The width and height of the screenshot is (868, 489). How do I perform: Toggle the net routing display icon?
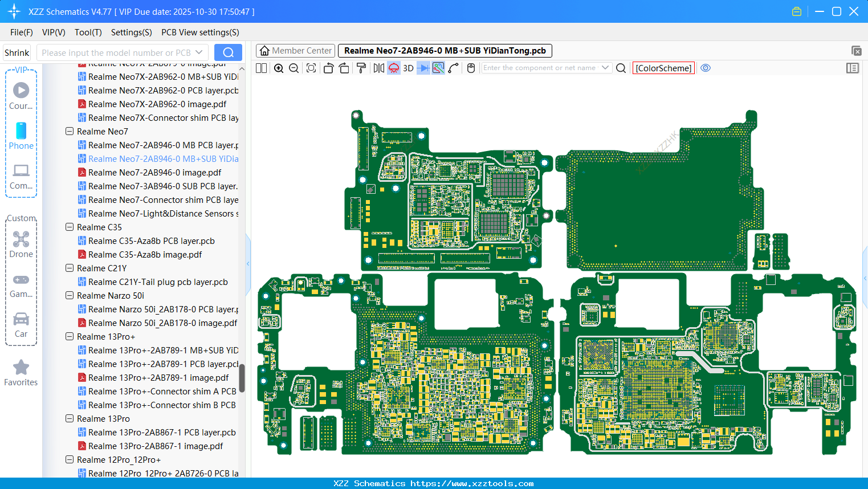(x=438, y=68)
